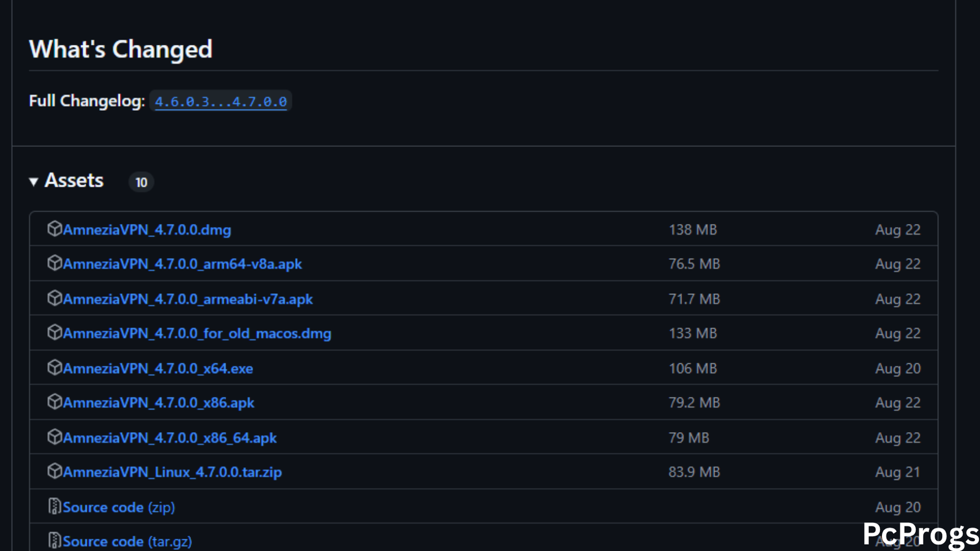Click the Assets count badge 10
Viewport: 980px width, 551px height.
click(x=141, y=182)
